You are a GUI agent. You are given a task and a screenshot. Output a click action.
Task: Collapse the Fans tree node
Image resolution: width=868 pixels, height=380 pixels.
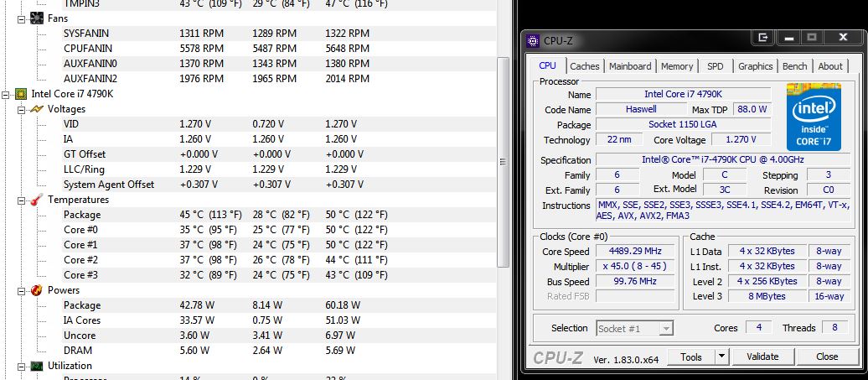pyautogui.click(x=22, y=18)
